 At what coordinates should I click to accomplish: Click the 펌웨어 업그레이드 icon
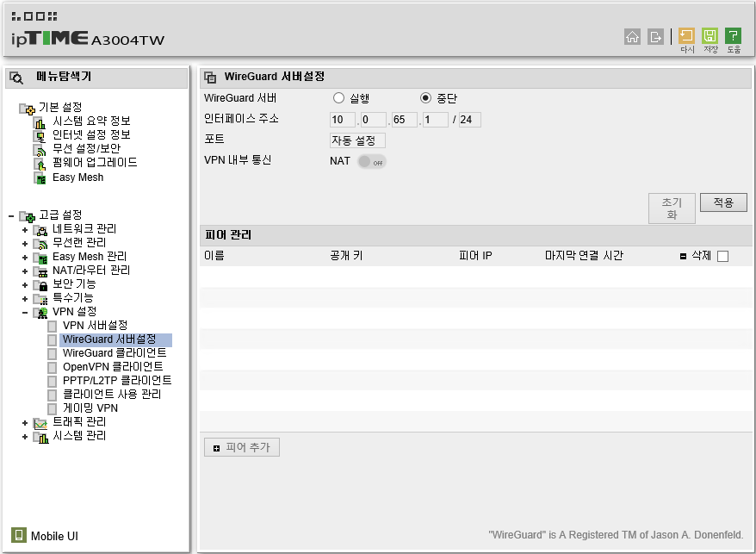(40, 164)
